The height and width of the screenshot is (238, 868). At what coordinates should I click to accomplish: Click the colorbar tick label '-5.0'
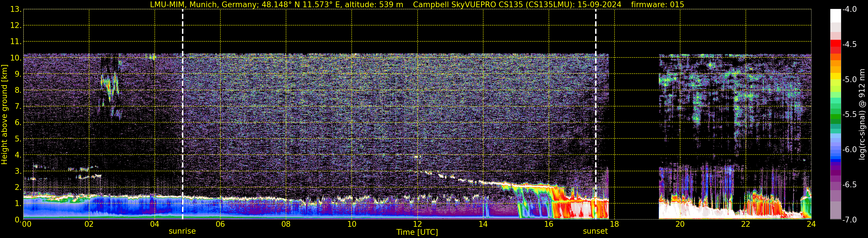pos(849,80)
